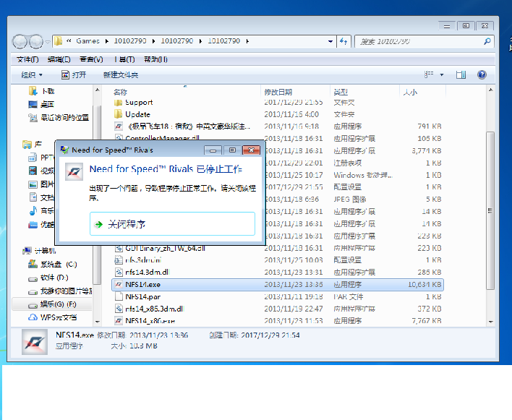Sort by 修改日期 column header
Viewport: 512px width, 420px height.
tap(278, 92)
